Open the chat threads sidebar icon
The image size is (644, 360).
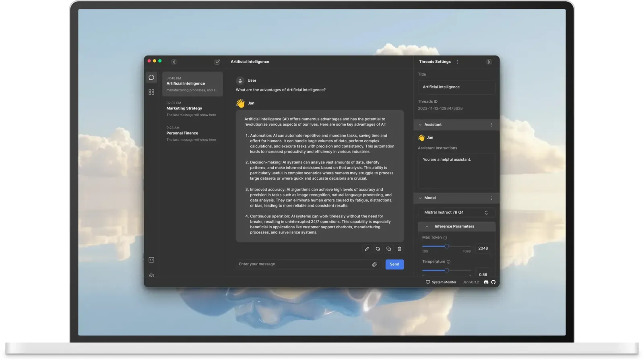[x=151, y=77]
